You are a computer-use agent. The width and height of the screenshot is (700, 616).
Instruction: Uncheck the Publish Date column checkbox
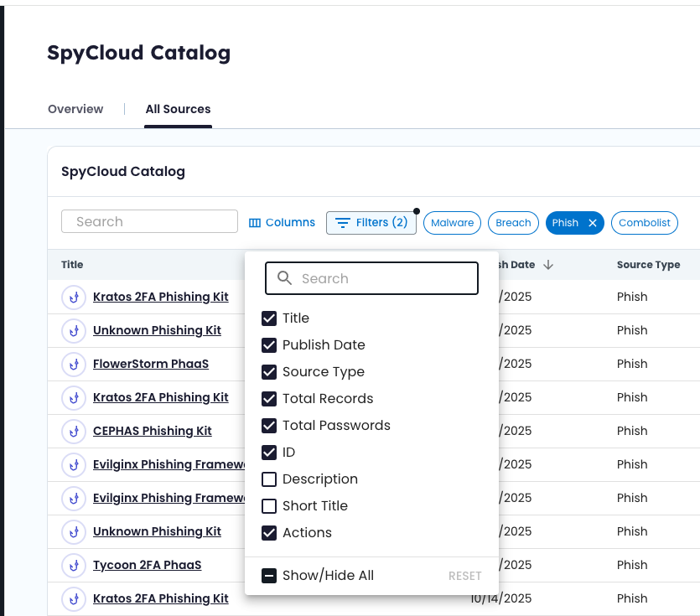(x=269, y=345)
